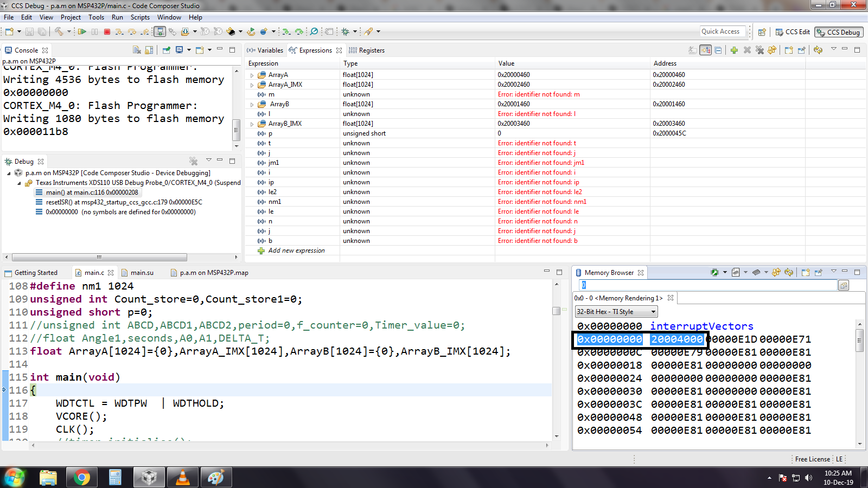Launch VLC media player from the taskbar

tap(183, 477)
